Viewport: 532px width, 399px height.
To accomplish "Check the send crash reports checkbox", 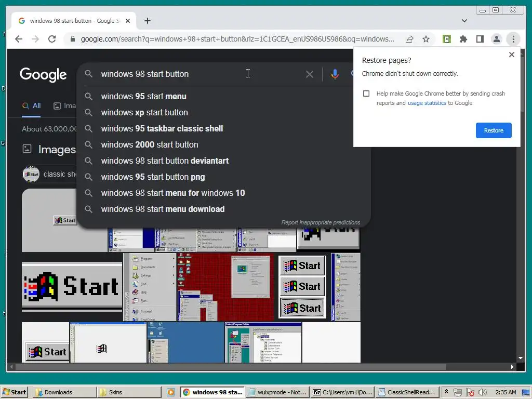I will tap(366, 94).
